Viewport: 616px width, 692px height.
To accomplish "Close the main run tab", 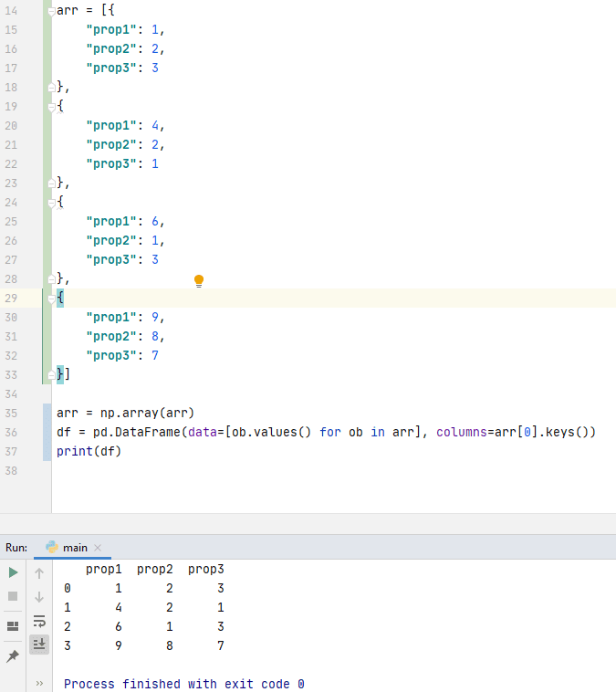I will (98, 548).
